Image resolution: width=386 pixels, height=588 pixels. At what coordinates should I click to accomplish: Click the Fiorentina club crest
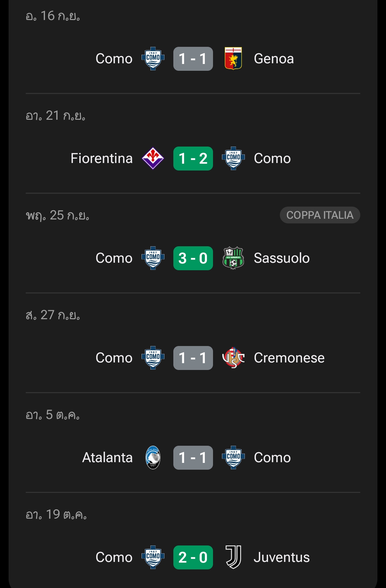coord(153,158)
